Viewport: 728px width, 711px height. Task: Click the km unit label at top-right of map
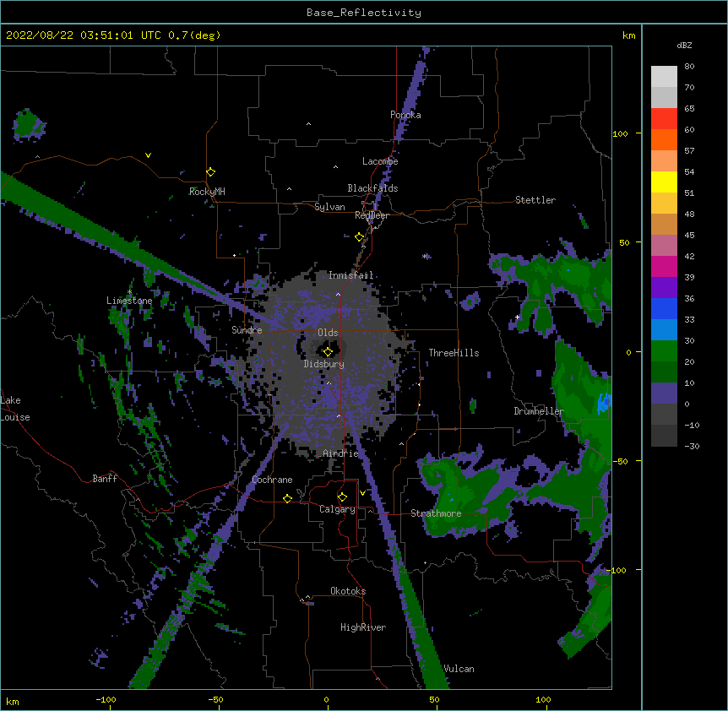628,35
